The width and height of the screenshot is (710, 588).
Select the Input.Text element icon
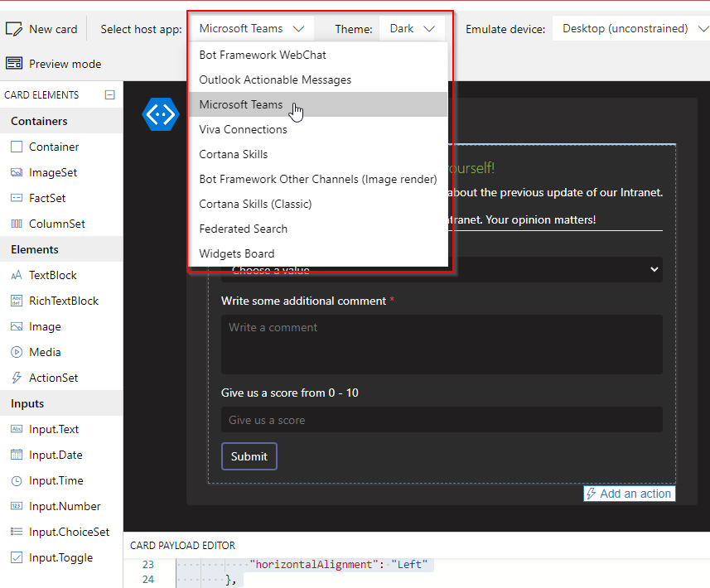point(17,429)
